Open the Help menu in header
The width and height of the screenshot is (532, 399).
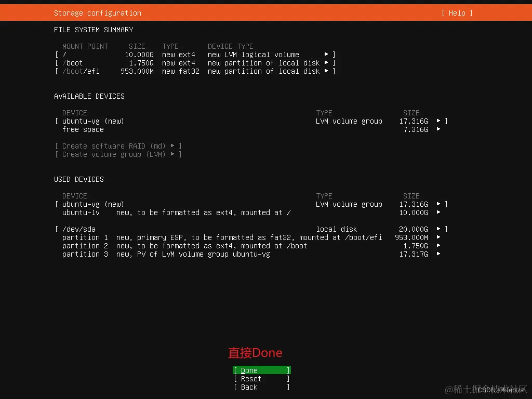click(x=457, y=13)
